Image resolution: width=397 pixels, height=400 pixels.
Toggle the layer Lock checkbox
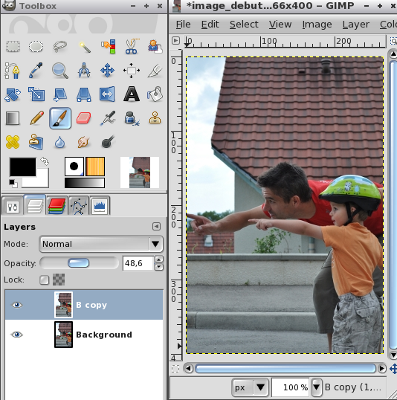tap(44, 280)
